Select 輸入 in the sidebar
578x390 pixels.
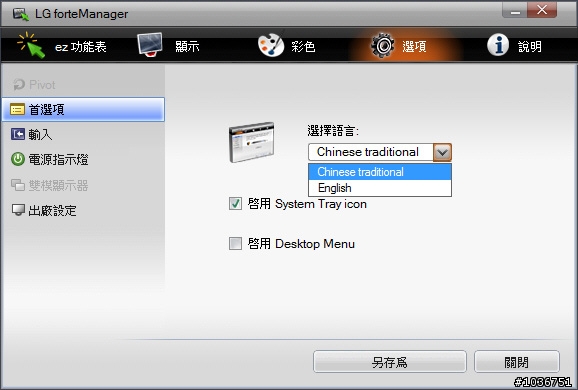point(83,135)
